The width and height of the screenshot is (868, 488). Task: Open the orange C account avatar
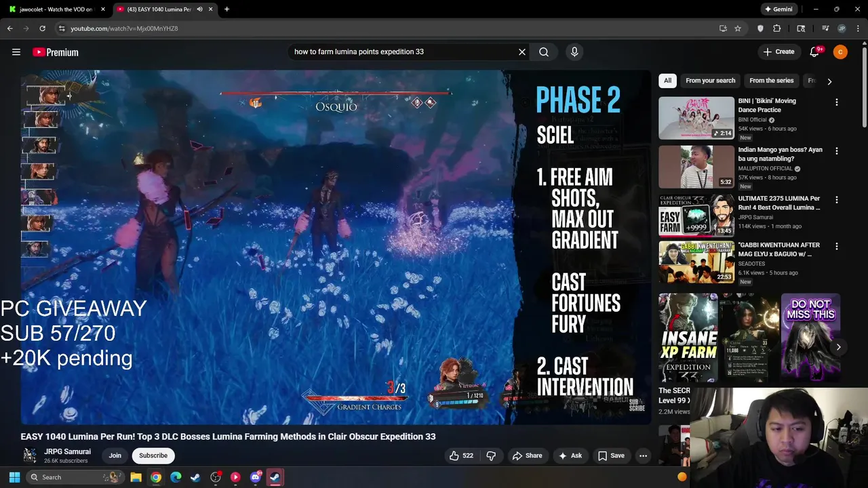tap(840, 52)
